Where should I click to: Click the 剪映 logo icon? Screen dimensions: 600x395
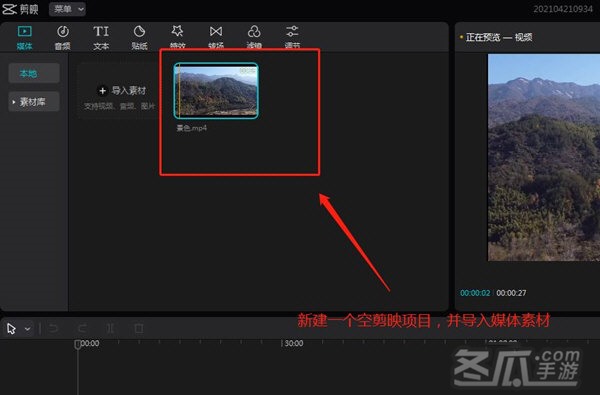tap(9, 9)
